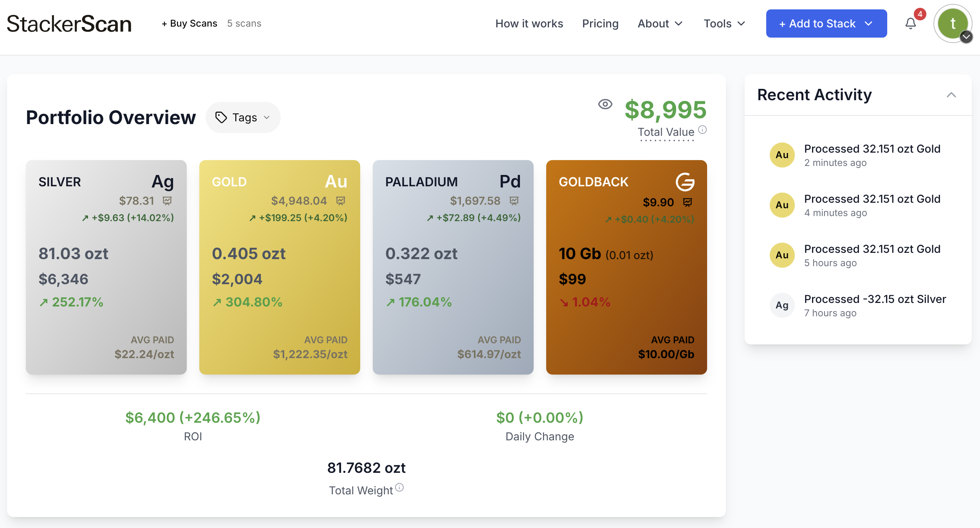The image size is (980, 528).
Task: Click the Au icon for the 2-minutes-ago activity
Action: pyautogui.click(x=781, y=155)
